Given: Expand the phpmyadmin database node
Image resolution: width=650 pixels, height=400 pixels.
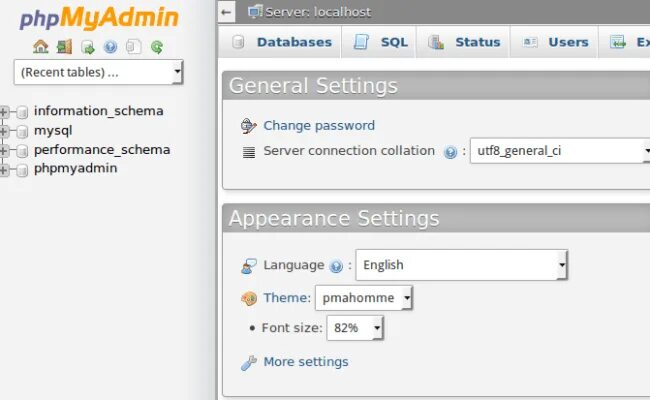Looking at the screenshot, I should (x=4, y=170).
